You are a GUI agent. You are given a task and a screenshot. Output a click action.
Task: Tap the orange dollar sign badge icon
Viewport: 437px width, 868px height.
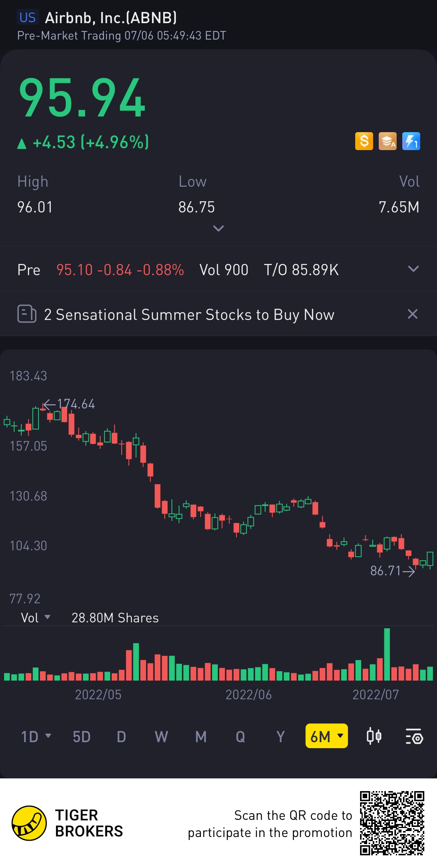point(364,141)
